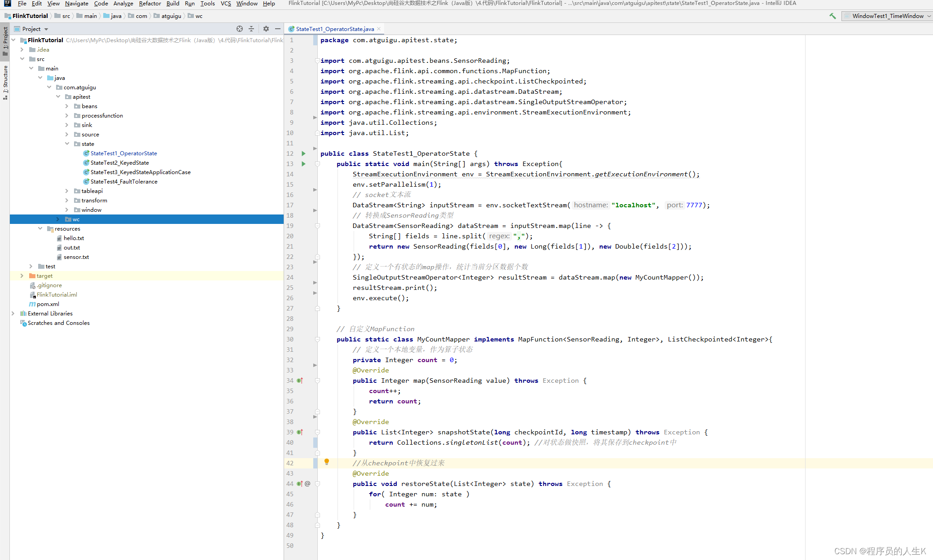Open Project panel settings gear
The height and width of the screenshot is (560, 933).
click(x=266, y=29)
